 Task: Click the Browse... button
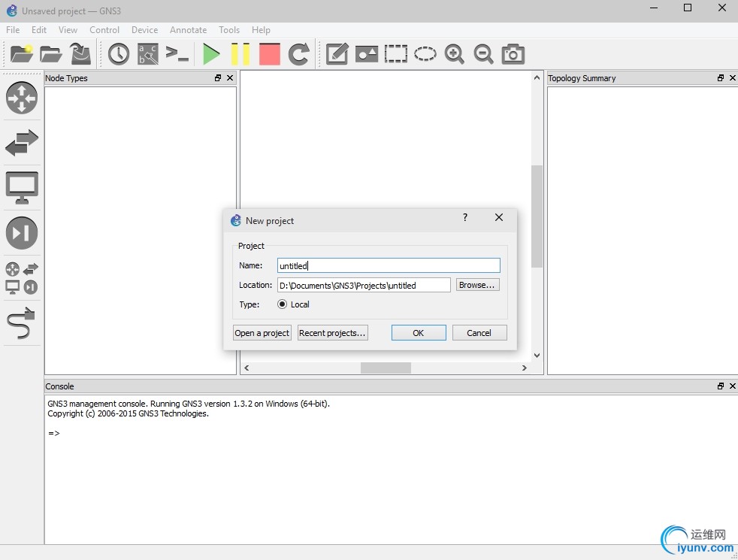[x=477, y=285]
